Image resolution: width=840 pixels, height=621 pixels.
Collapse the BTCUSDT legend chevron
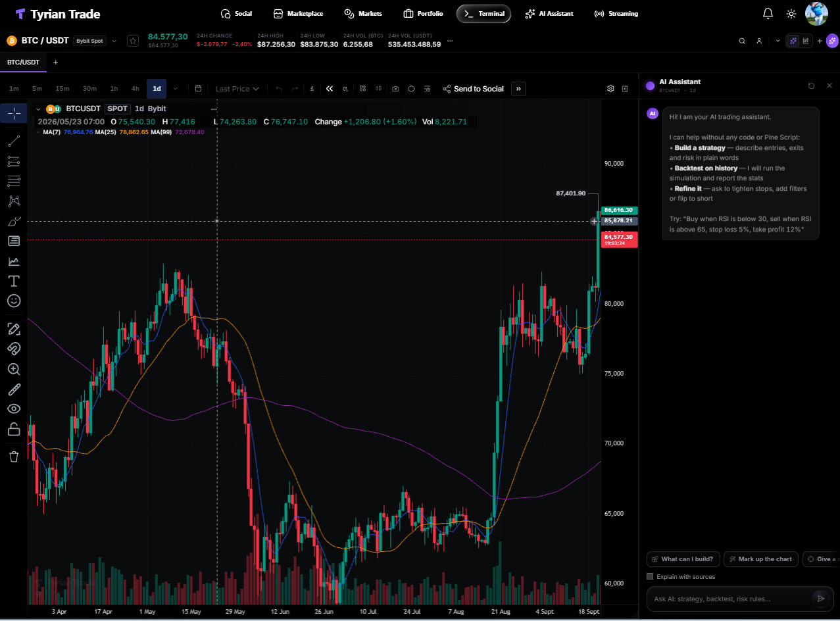click(x=38, y=109)
